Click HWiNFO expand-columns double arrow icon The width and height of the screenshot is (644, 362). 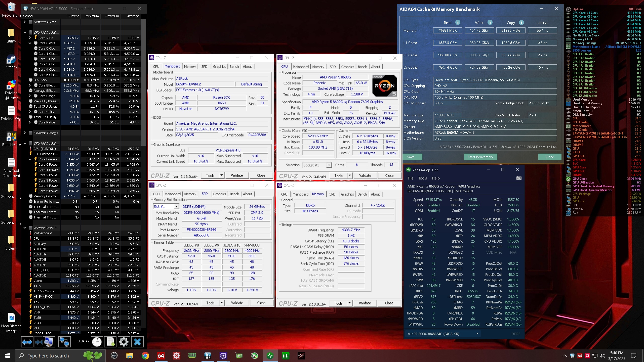tap(27, 342)
